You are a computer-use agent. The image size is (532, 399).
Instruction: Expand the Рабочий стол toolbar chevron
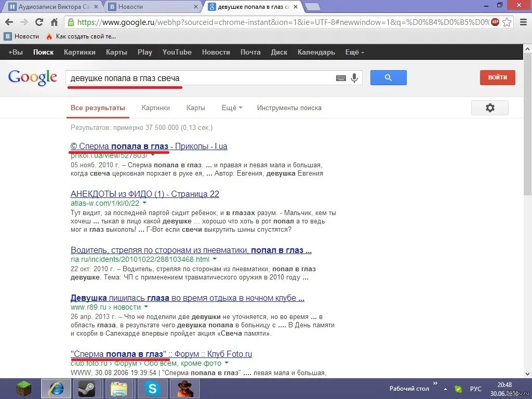pyautogui.click(x=435, y=383)
